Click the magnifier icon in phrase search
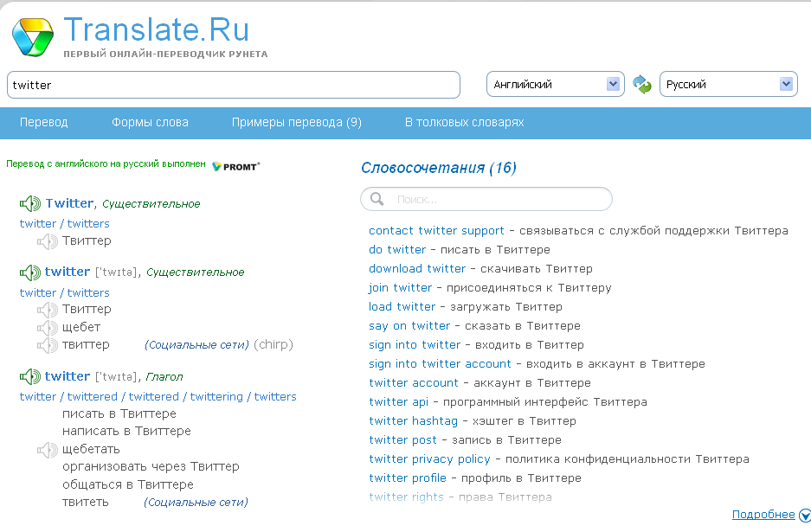The image size is (811, 532). click(x=377, y=199)
